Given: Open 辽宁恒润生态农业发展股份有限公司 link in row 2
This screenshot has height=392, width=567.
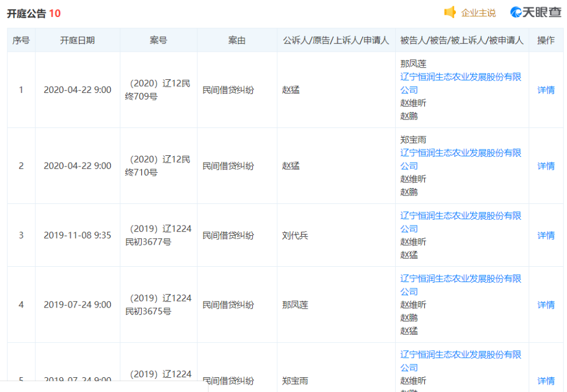Looking at the screenshot, I should click(x=460, y=159).
